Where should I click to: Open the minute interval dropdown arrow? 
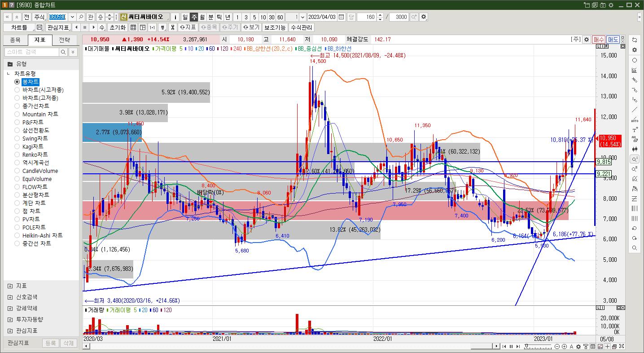click(302, 17)
